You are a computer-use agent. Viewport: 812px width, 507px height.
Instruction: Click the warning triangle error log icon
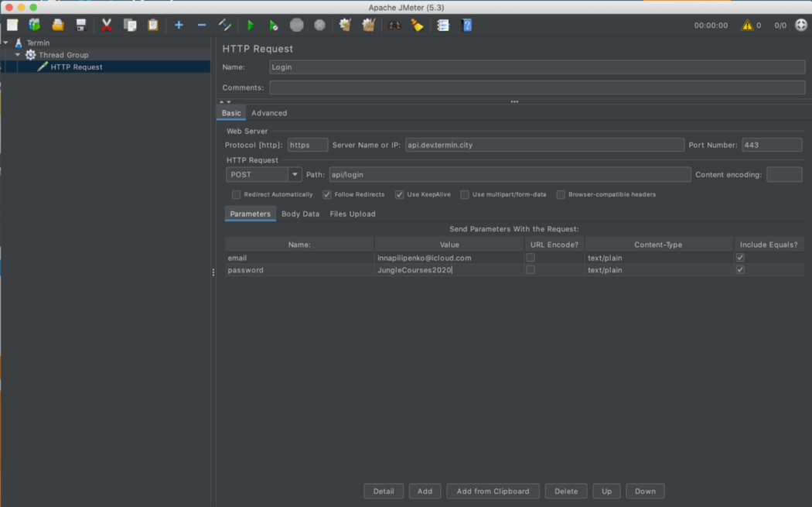click(x=747, y=26)
